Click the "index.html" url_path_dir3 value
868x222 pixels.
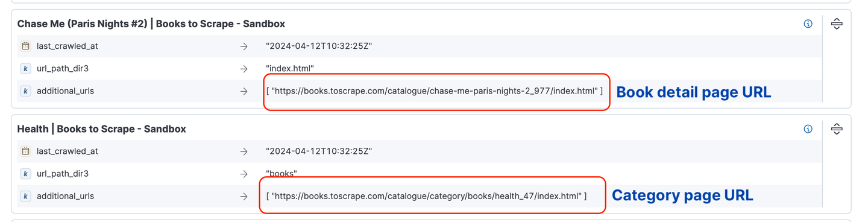point(290,69)
